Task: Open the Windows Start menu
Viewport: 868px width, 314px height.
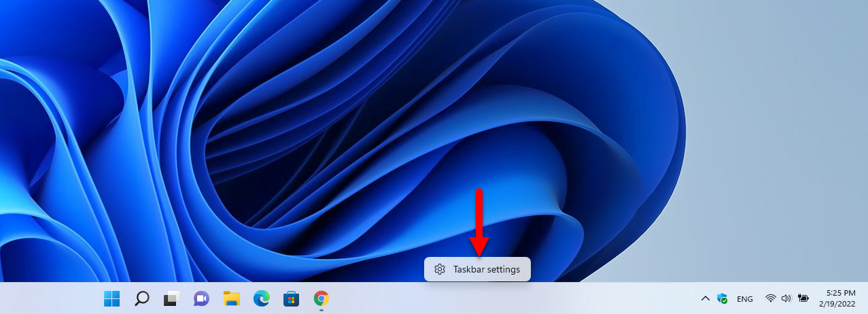Action: [111, 298]
